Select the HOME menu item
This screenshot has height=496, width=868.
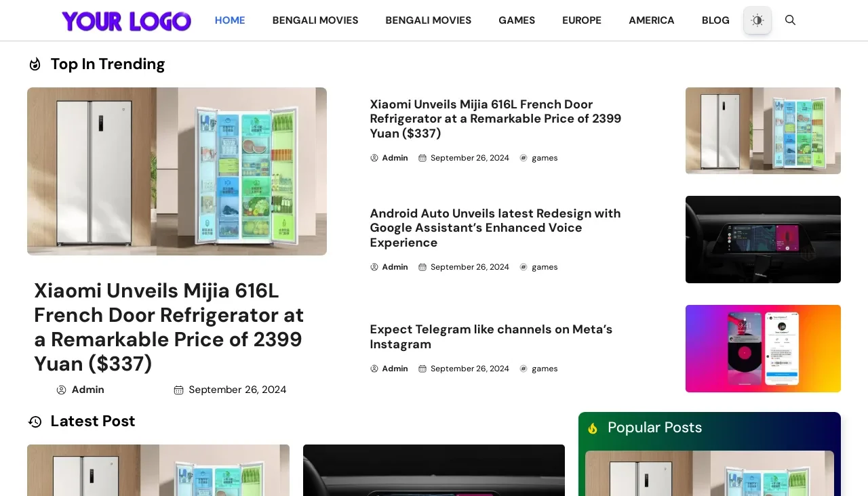coord(230,20)
